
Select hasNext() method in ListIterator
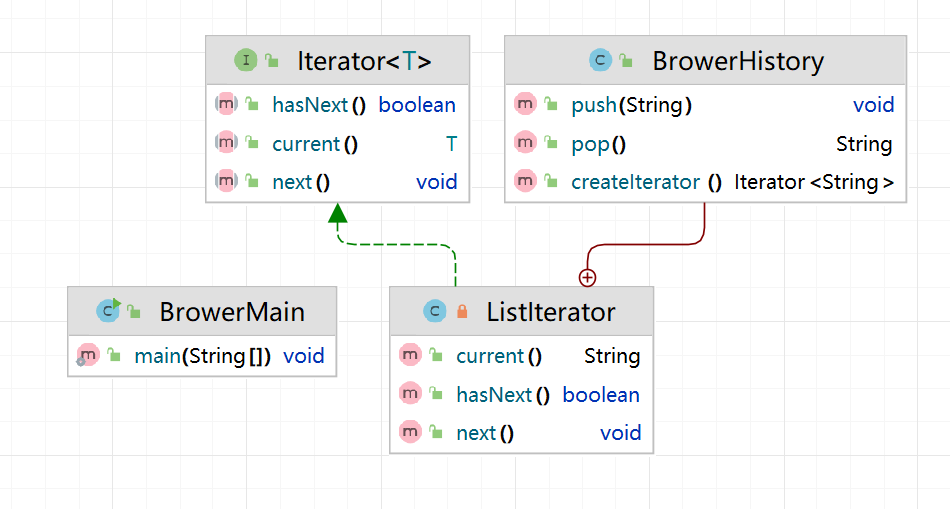(x=521, y=394)
